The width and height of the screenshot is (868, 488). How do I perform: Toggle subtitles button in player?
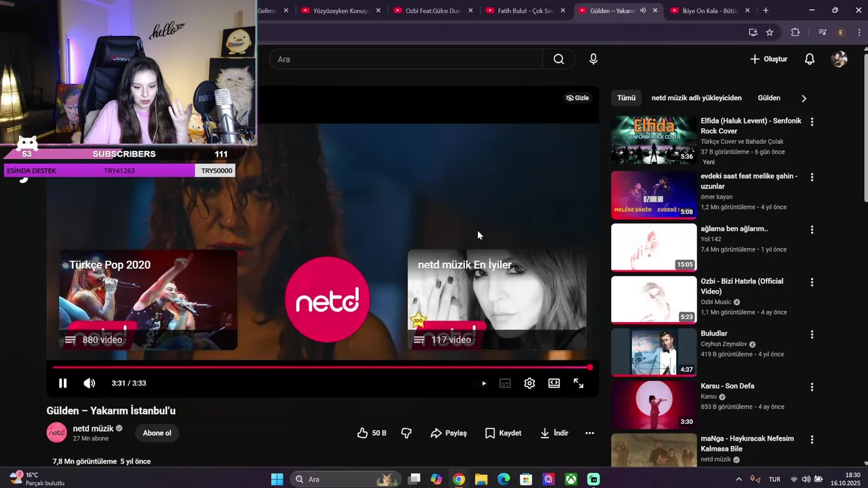(505, 383)
